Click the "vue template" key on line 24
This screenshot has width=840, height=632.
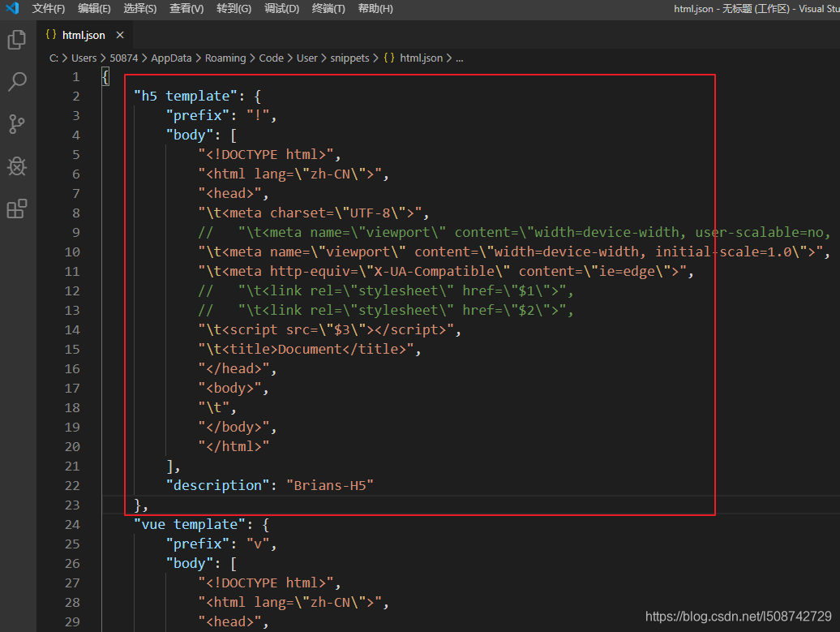pos(190,524)
